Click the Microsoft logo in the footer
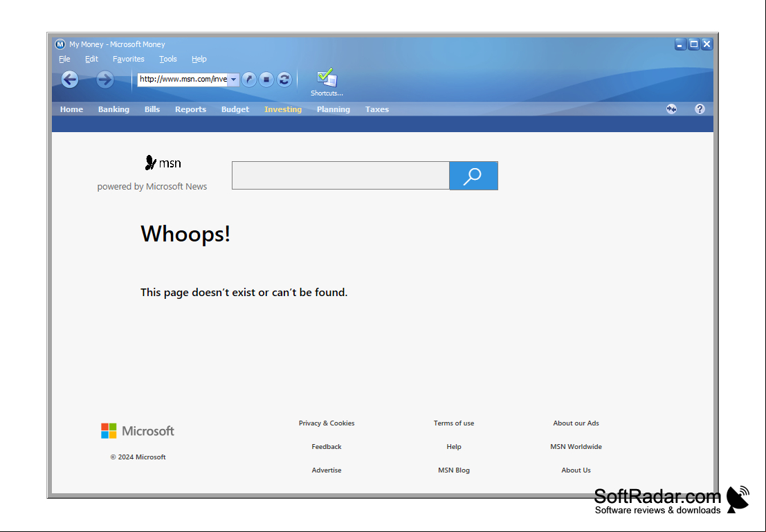 point(138,431)
